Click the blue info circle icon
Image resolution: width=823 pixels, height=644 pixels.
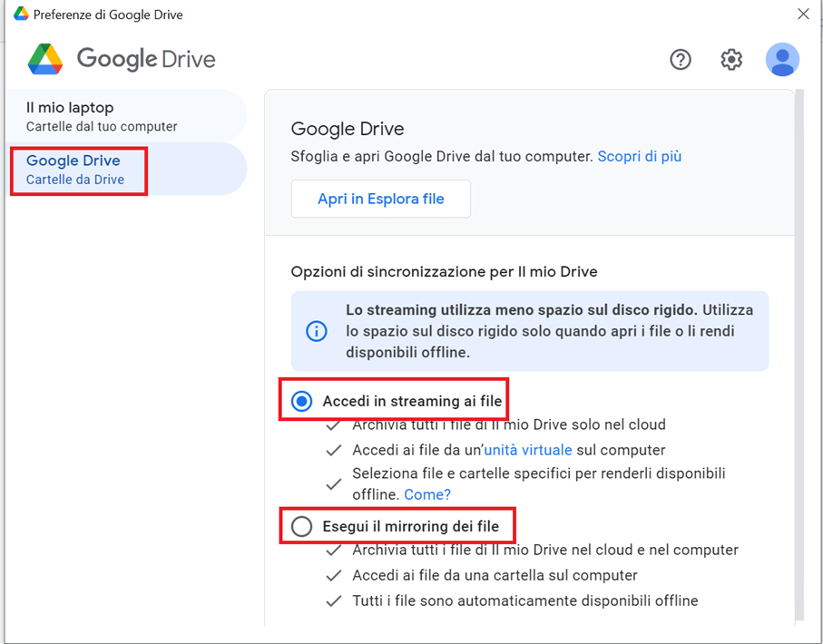[317, 331]
